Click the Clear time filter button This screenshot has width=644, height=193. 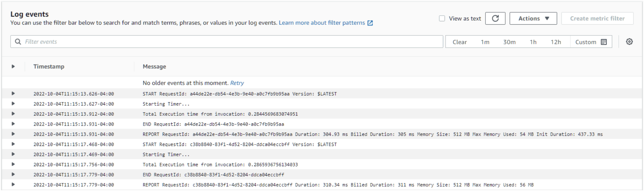[x=459, y=42]
